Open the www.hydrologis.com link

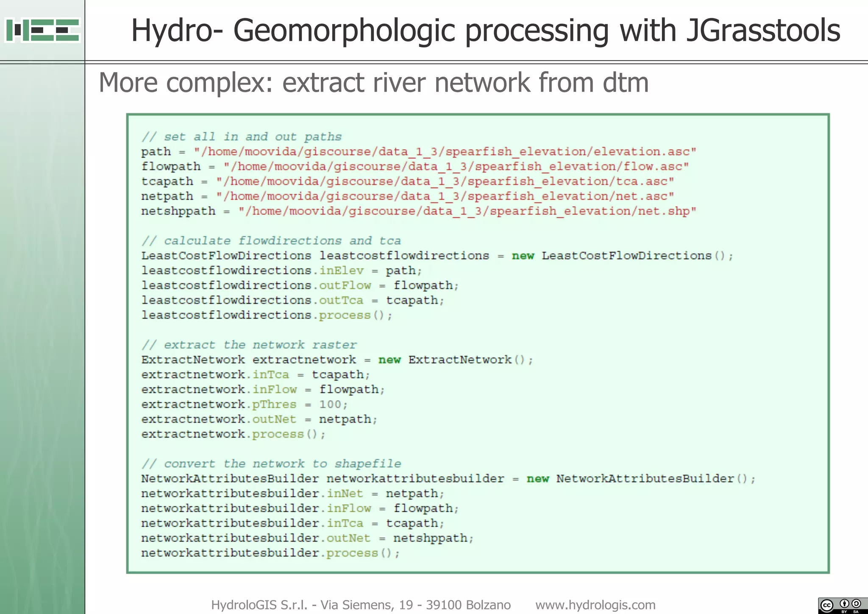(x=595, y=605)
